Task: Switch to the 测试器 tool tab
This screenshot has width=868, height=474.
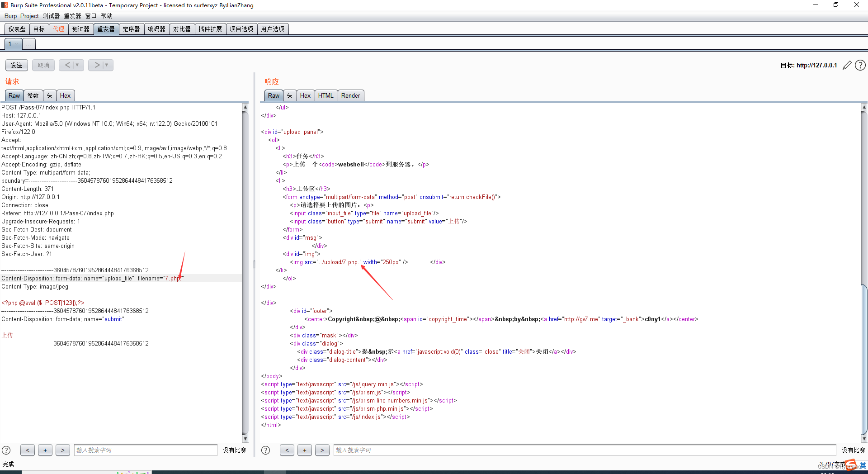Action: tap(80, 29)
